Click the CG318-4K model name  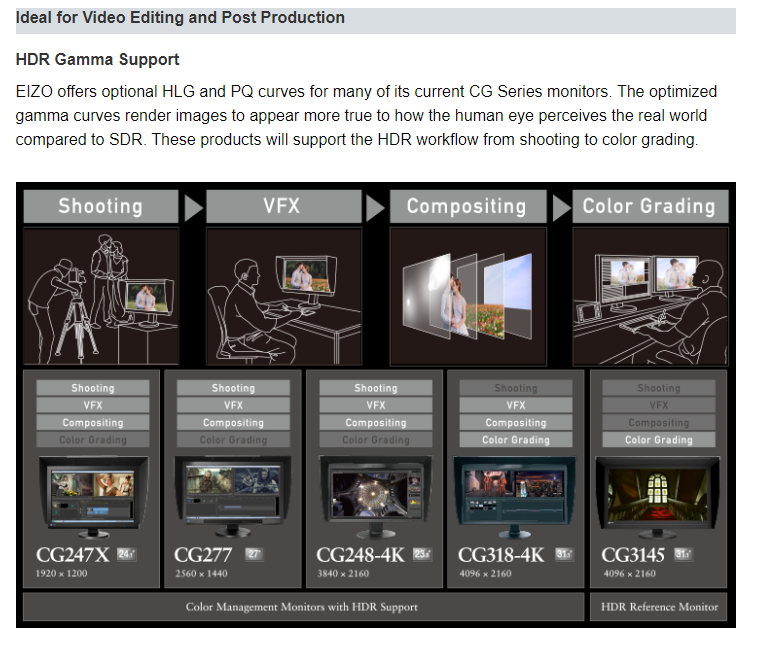[x=501, y=555]
